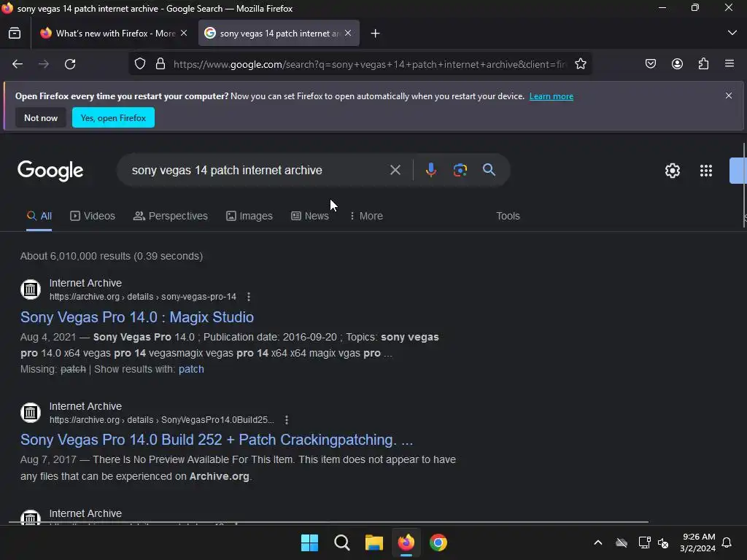Switch to Videos results
747x560 pixels.
[93, 216]
